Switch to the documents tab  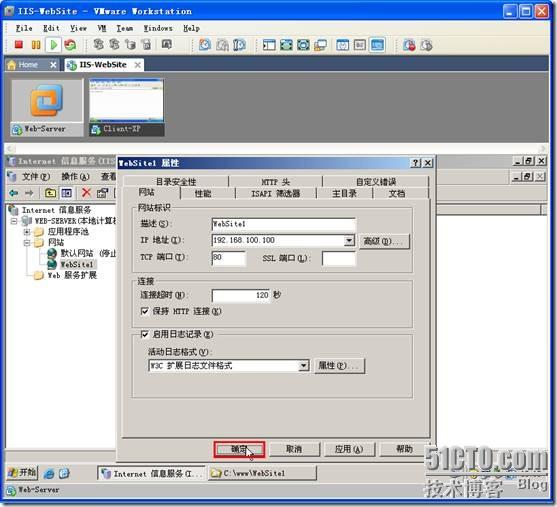coord(397,193)
